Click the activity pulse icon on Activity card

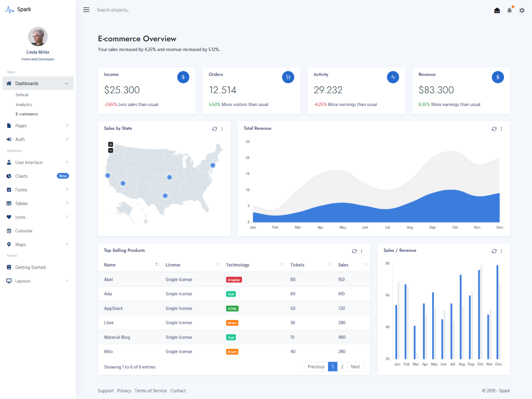(393, 77)
